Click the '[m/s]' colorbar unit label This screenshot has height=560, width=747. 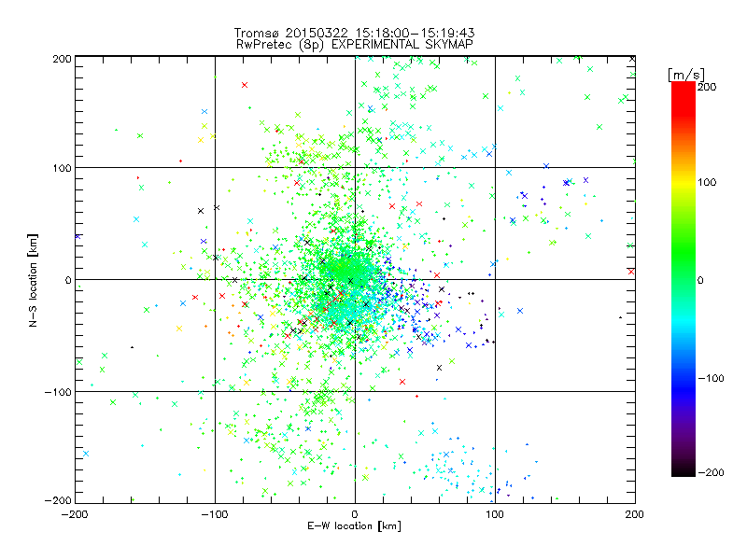[x=686, y=75]
